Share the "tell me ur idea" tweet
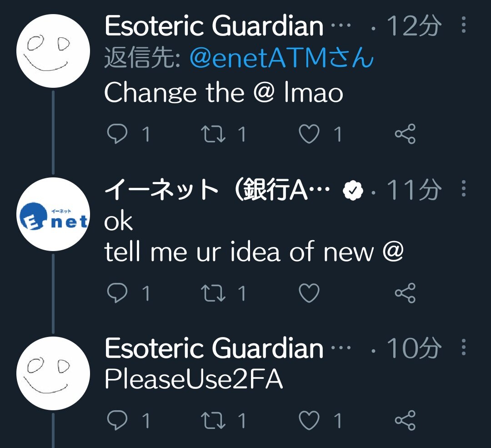Viewport: 491px width, 448px height. (405, 293)
